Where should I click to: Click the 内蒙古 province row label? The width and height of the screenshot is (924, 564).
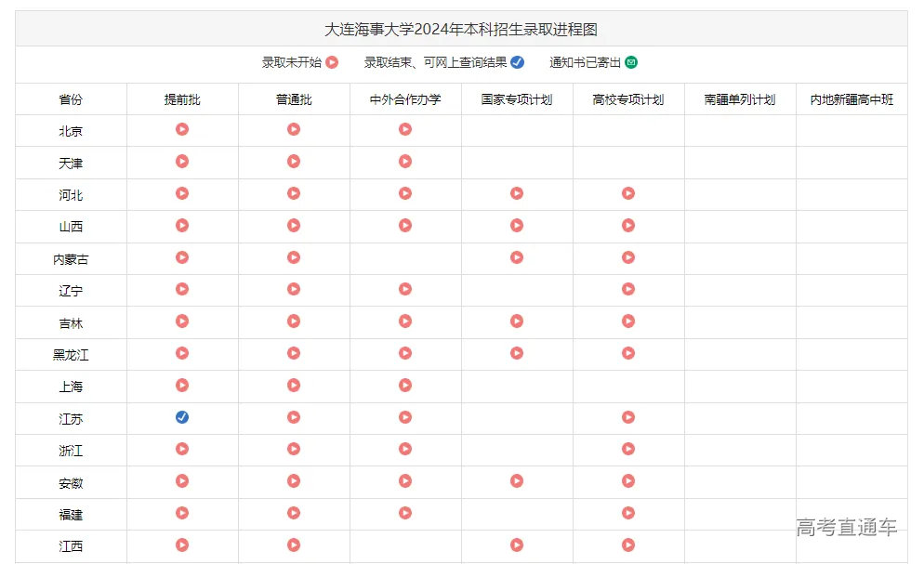click(x=71, y=258)
